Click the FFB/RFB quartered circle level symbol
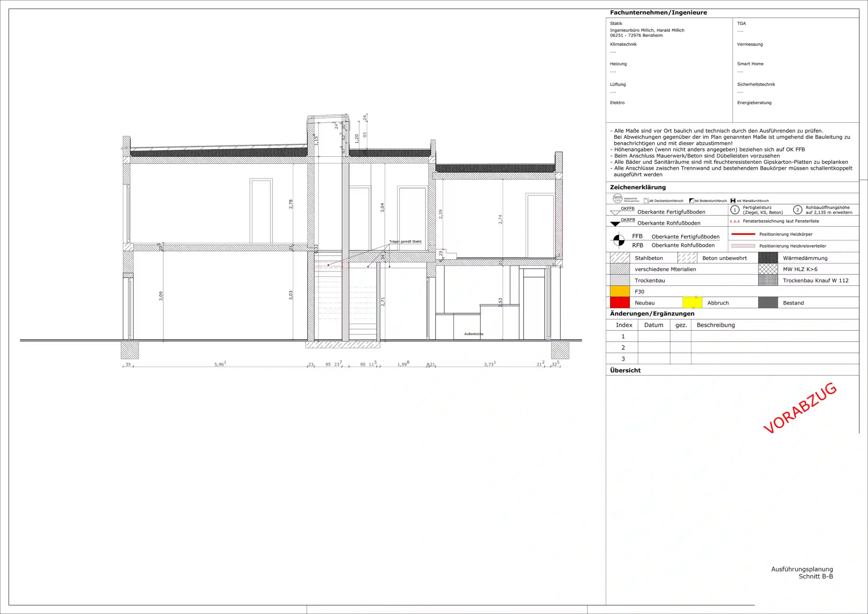 point(619,240)
